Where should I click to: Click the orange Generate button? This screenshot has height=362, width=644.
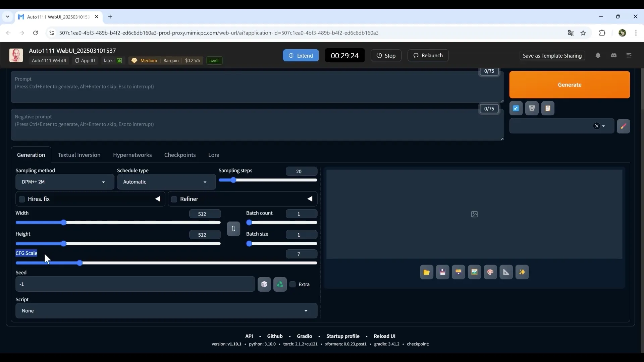[x=569, y=85]
